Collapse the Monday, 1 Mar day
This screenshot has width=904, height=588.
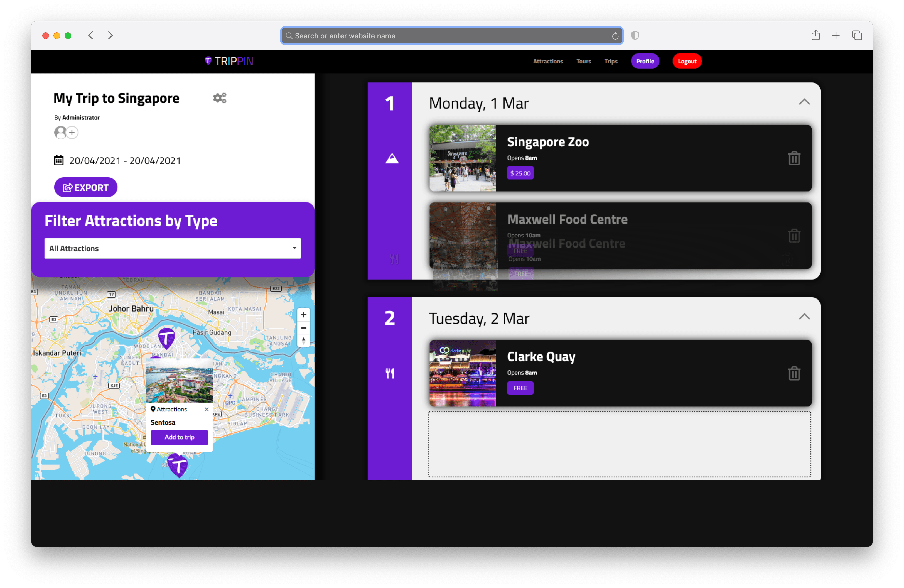[x=804, y=102]
